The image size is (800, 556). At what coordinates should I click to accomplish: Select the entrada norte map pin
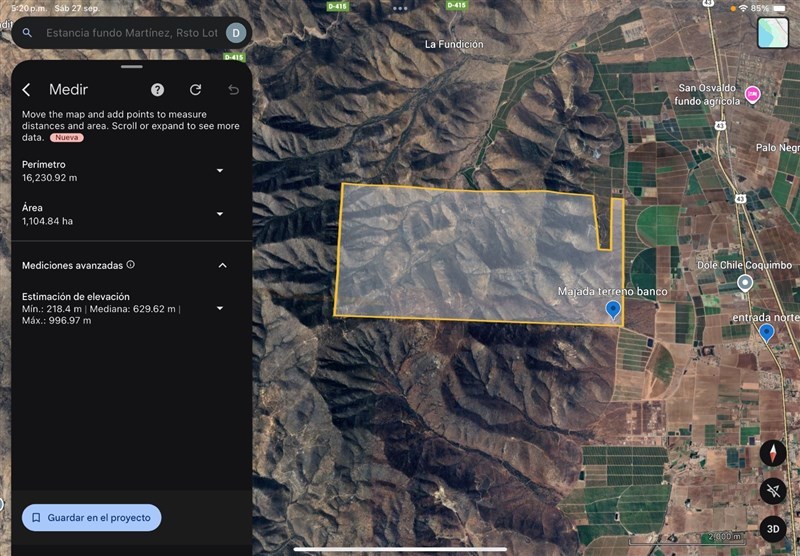tap(766, 332)
